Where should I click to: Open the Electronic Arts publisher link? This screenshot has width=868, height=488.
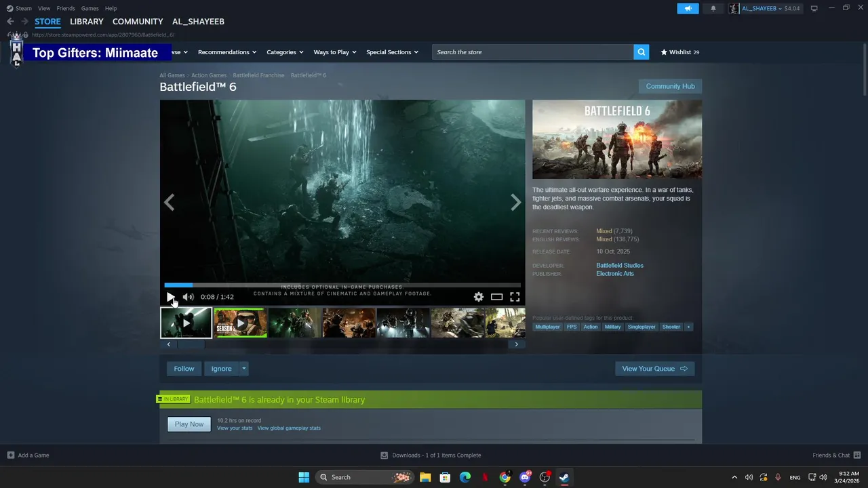coord(615,274)
